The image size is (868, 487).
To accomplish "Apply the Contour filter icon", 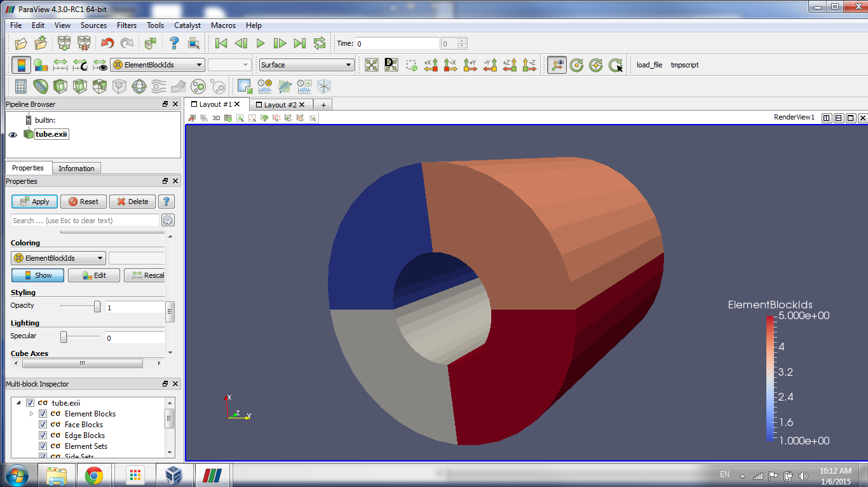I will 41,86.
